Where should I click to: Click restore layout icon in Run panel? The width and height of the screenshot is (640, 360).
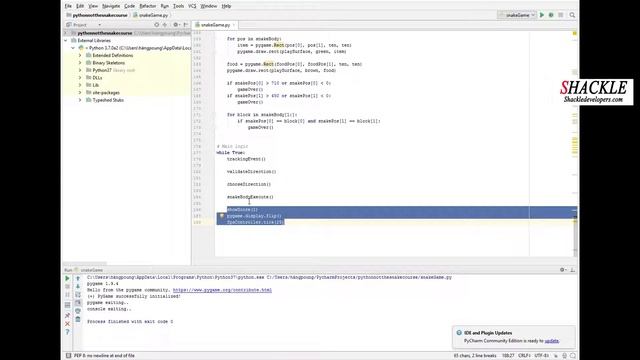pyautogui.click(x=67, y=305)
